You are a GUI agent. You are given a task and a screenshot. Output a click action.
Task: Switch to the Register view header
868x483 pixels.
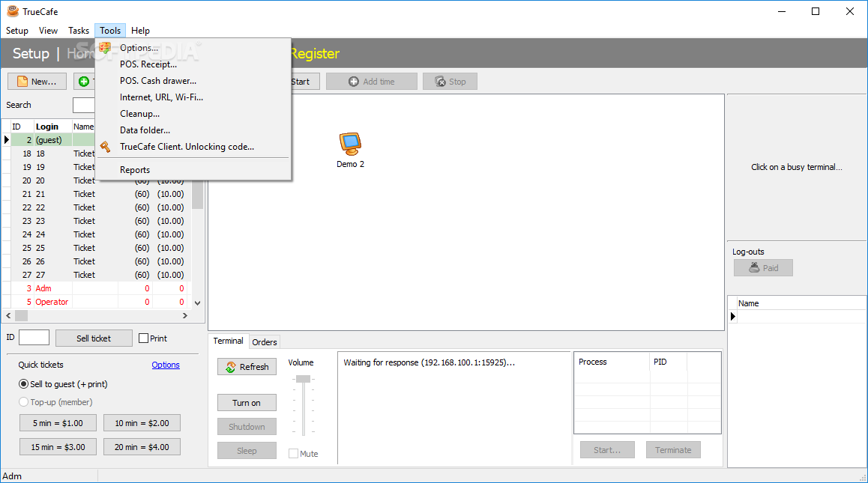[314, 54]
